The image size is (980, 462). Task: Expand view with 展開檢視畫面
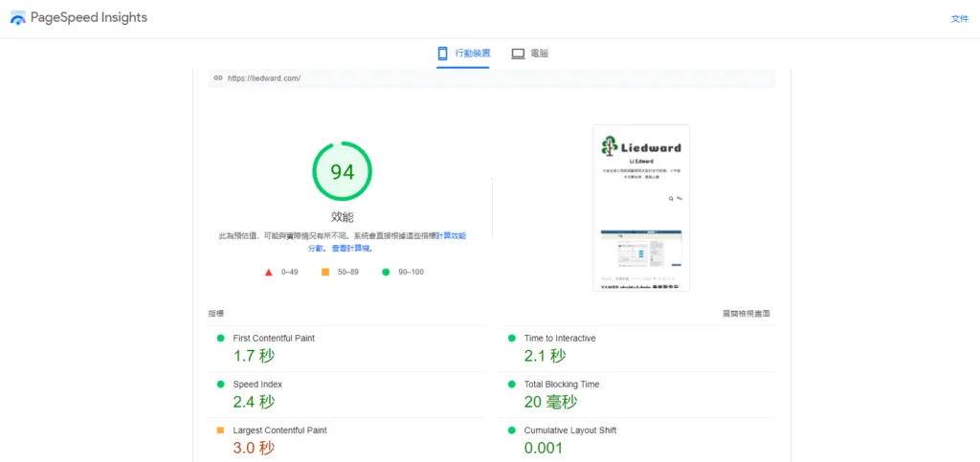(x=746, y=314)
